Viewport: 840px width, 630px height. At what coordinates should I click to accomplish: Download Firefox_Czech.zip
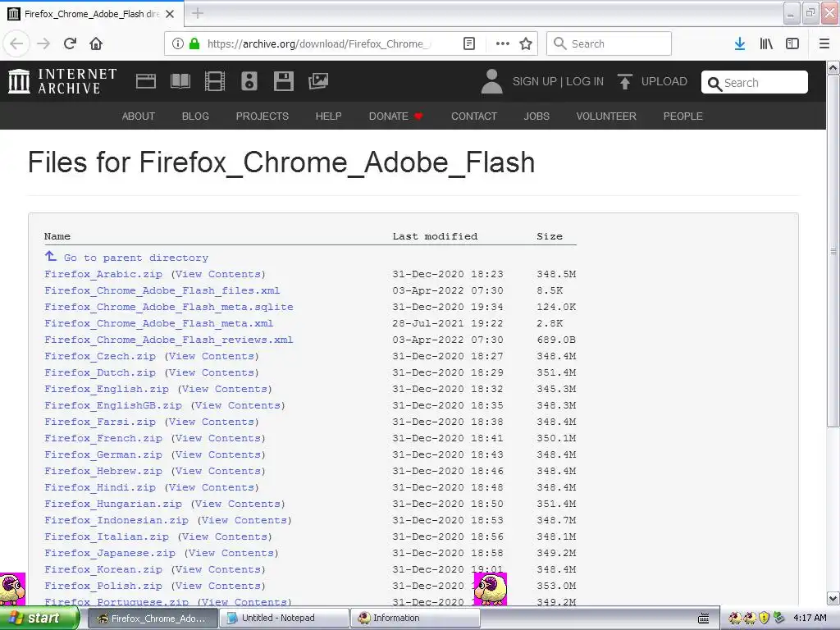tap(100, 356)
